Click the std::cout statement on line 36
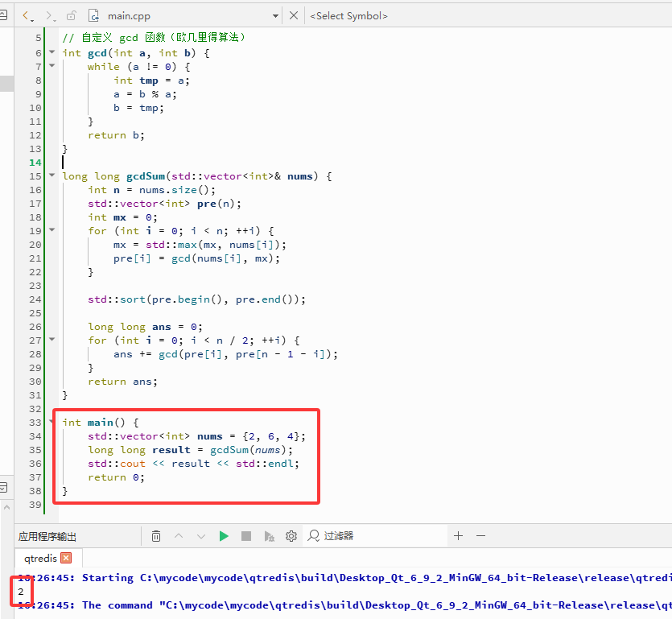Image resolution: width=672 pixels, height=619 pixels. [194, 464]
